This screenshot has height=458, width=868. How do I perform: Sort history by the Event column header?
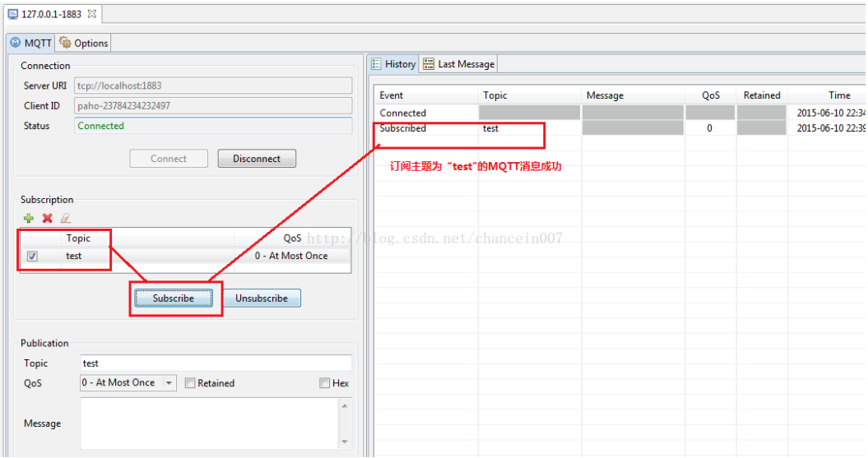[x=425, y=95]
